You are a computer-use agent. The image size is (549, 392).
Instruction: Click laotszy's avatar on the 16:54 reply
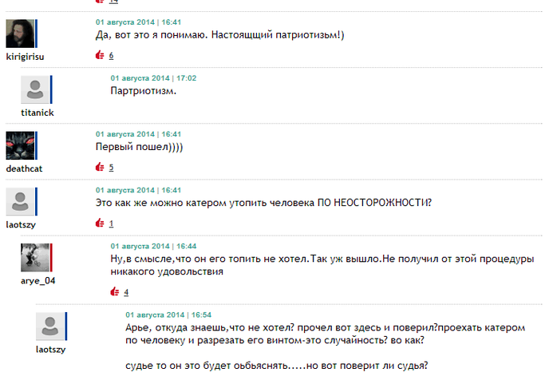click(50, 327)
